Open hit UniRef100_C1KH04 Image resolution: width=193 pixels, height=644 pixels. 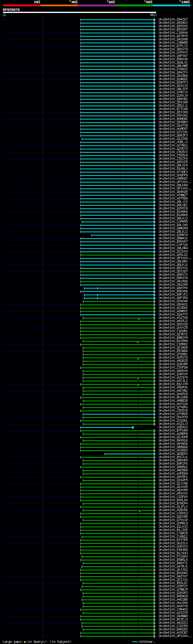(173, 33)
